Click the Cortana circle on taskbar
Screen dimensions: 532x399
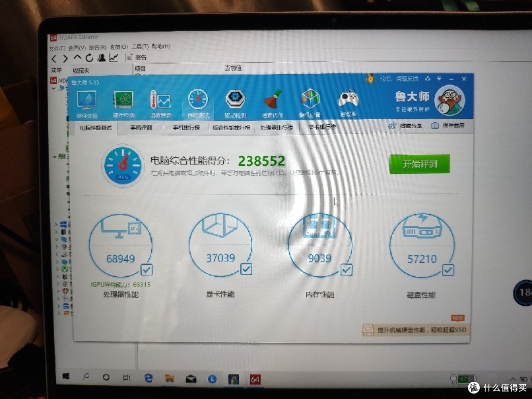[106, 377]
